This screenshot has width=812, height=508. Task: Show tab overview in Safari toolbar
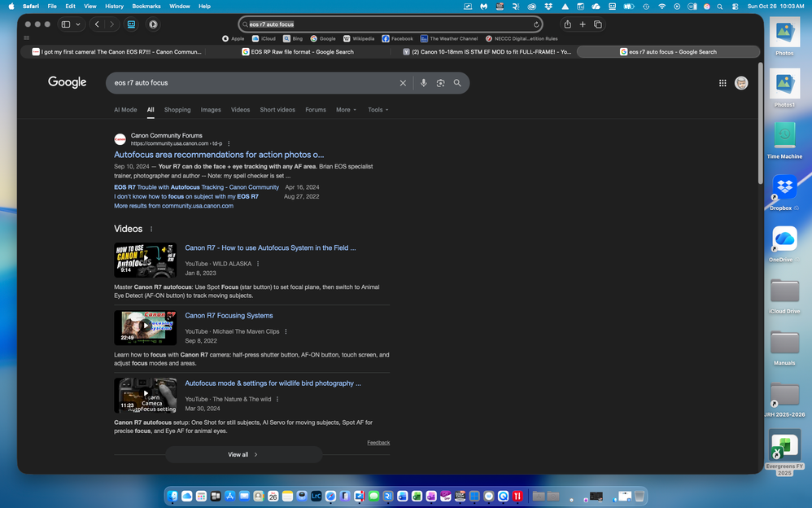598,24
